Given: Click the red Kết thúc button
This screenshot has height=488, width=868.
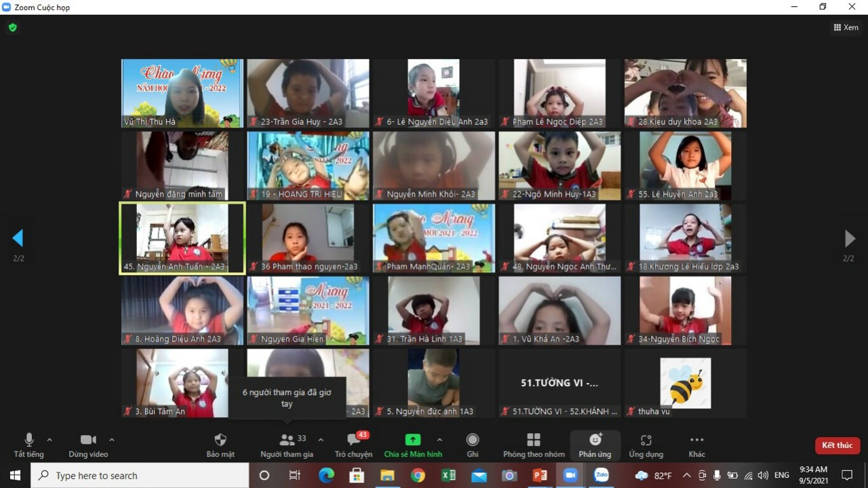Looking at the screenshot, I should pyautogui.click(x=837, y=445).
